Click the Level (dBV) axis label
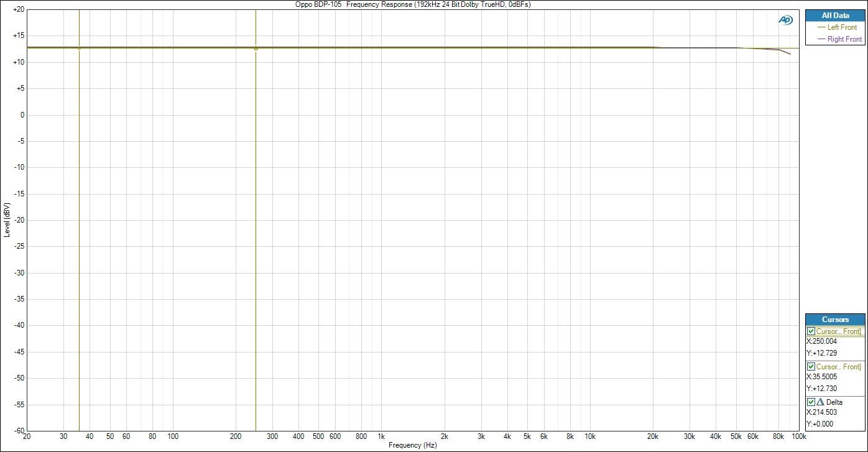 (7, 219)
